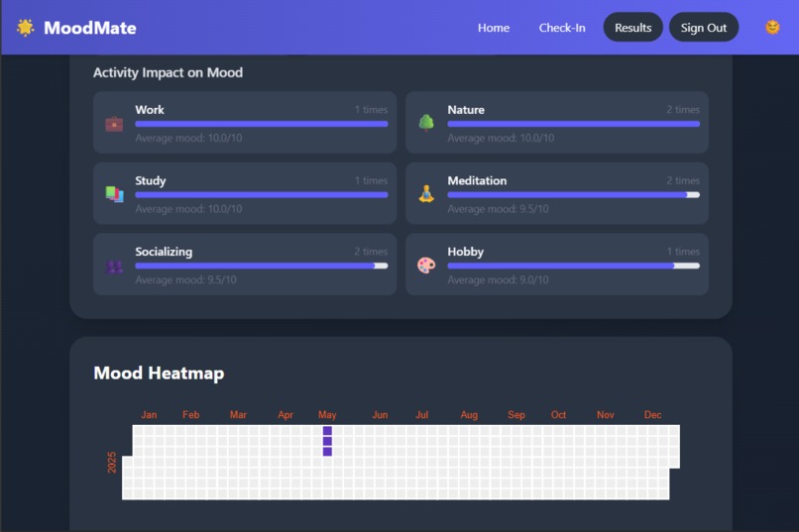This screenshot has width=799, height=532.
Task: Click the Hobby activity title
Action: [465, 252]
